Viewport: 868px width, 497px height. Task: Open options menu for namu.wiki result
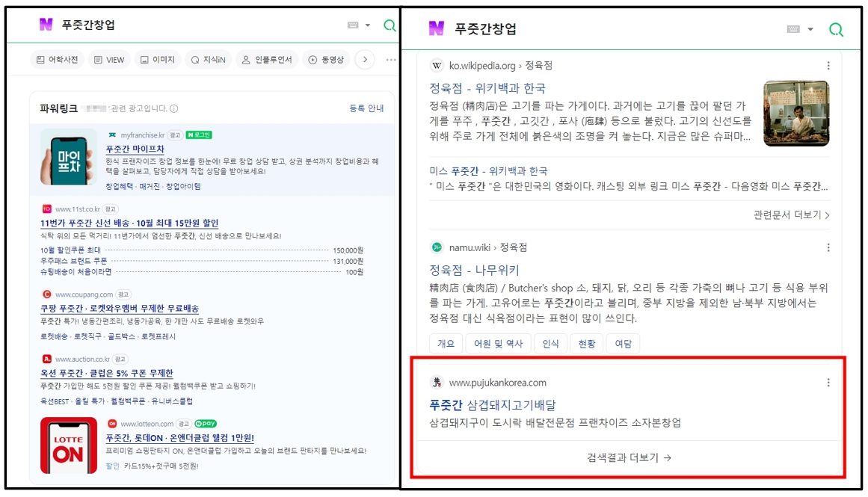click(828, 247)
